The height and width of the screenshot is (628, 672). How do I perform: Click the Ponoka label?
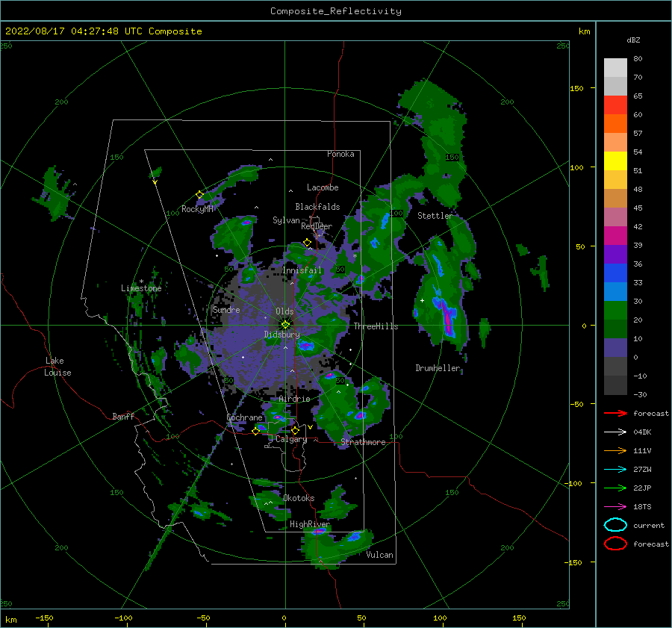point(340,154)
